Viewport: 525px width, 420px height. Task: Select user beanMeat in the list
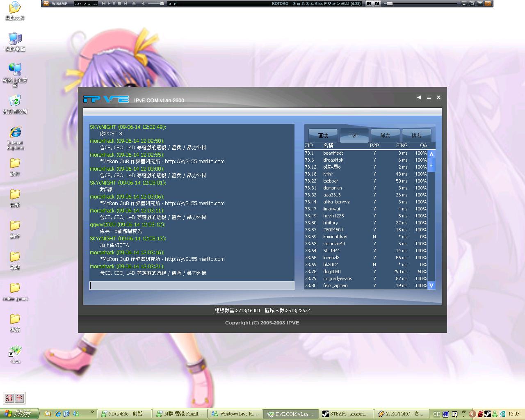click(333, 153)
